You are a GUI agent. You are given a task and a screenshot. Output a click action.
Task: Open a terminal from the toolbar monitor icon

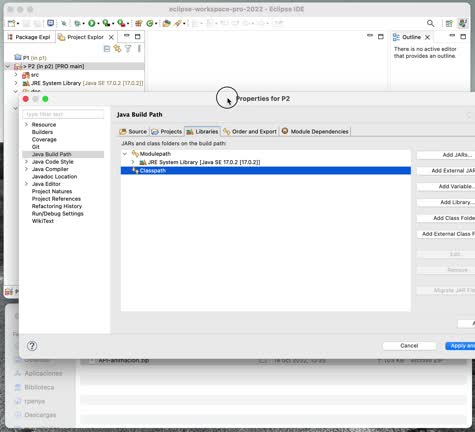50,23
